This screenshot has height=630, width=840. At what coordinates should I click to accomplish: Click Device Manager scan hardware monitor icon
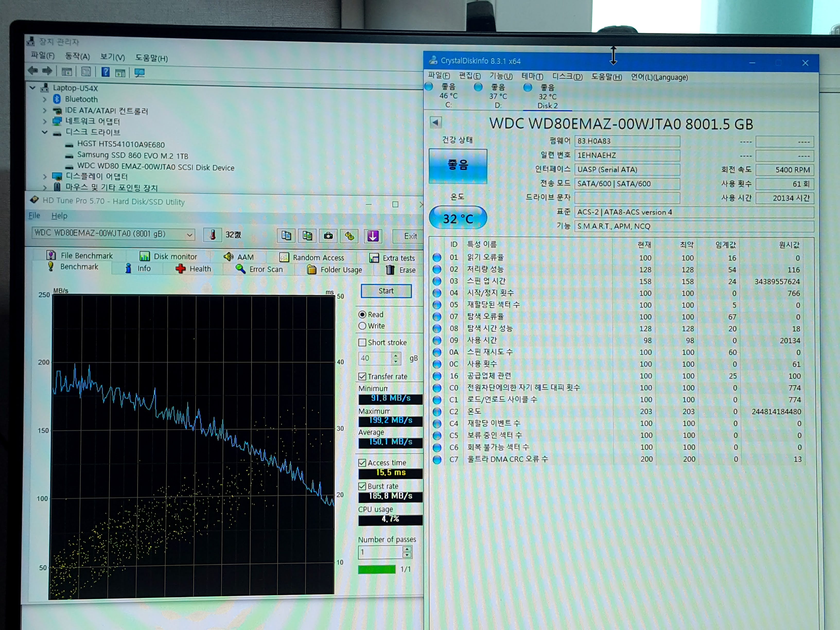pyautogui.click(x=139, y=73)
